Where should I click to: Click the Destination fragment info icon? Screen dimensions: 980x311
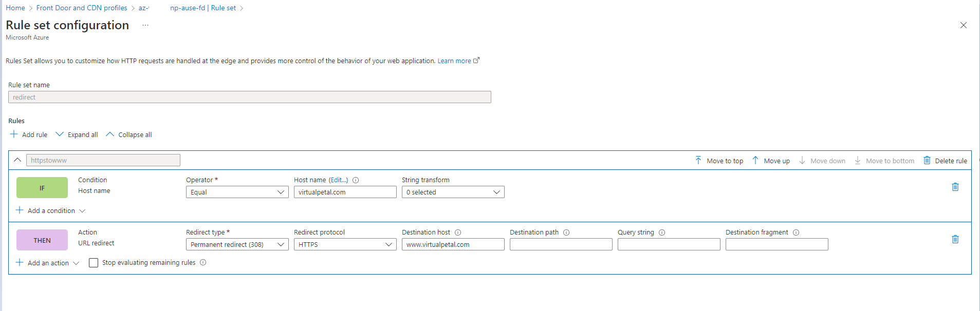pyautogui.click(x=796, y=232)
